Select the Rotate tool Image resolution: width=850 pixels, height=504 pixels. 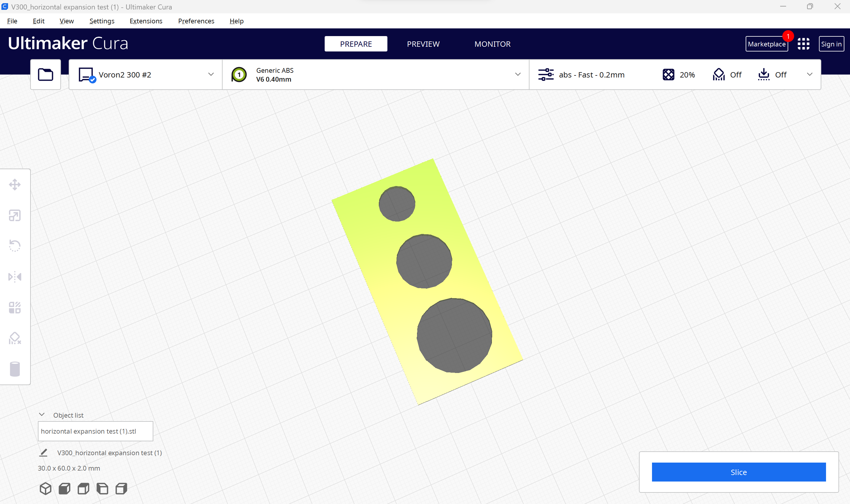click(15, 245)
